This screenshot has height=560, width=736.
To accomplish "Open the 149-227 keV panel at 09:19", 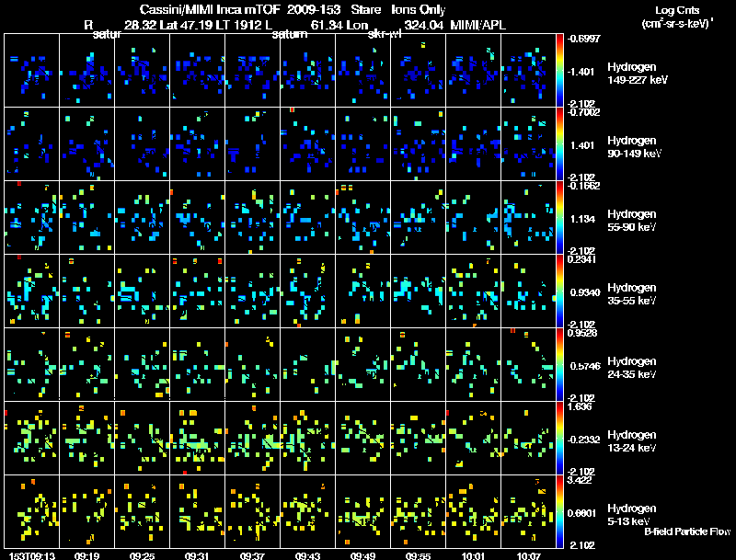I will tap(86, 71).
